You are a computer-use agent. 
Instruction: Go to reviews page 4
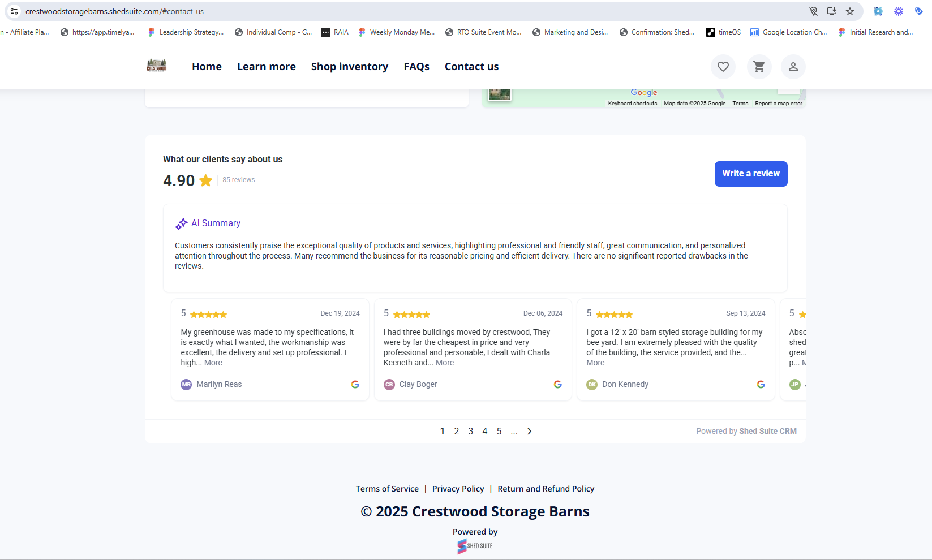(485, 431)
